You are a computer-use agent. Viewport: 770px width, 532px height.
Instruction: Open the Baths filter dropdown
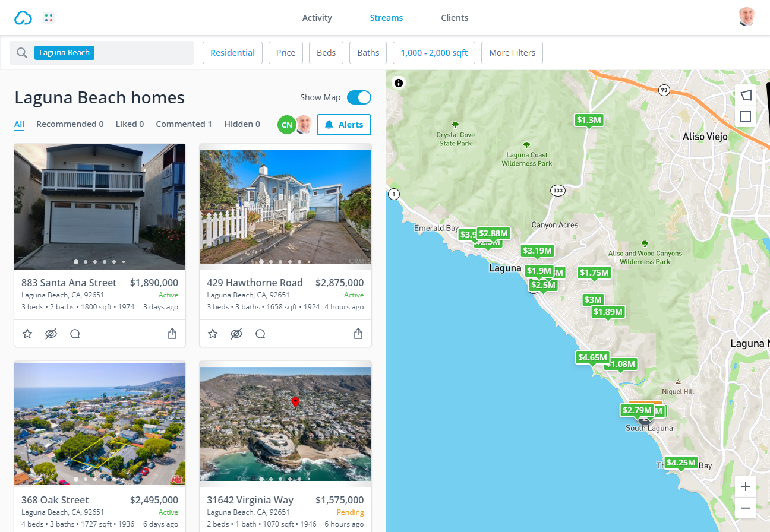368,53
